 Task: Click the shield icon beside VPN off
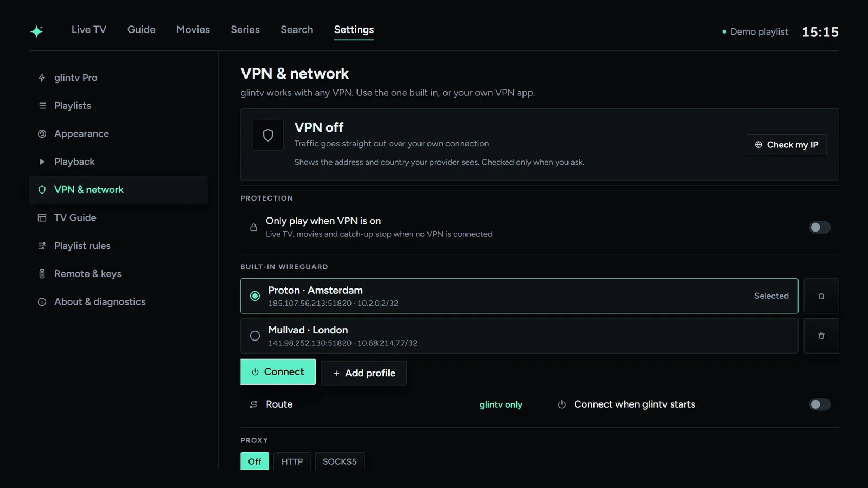coord(268,135)
